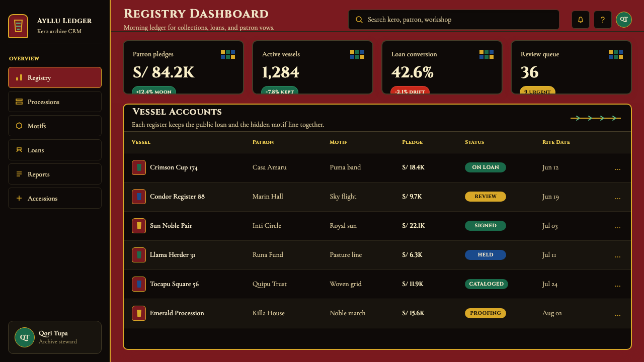Click the Ayllu Ledger kero logo

pyautogui.click(x=18, y=26)
